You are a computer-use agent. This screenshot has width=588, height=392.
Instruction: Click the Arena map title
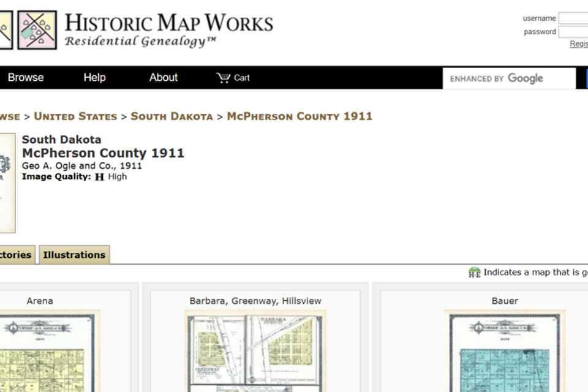pyautogui.click(x=40, y=301)
